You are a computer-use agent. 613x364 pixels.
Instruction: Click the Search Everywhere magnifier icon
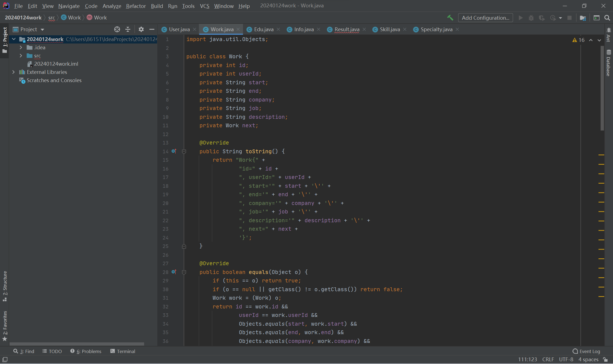607,18
